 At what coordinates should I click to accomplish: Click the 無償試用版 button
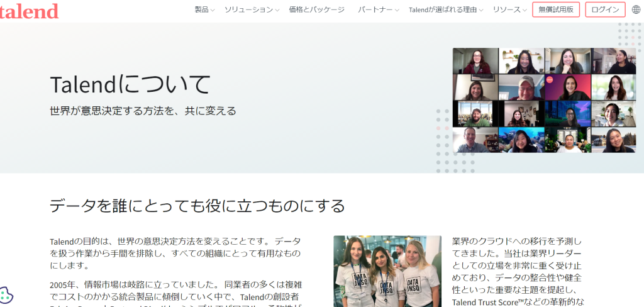point(556,10)
